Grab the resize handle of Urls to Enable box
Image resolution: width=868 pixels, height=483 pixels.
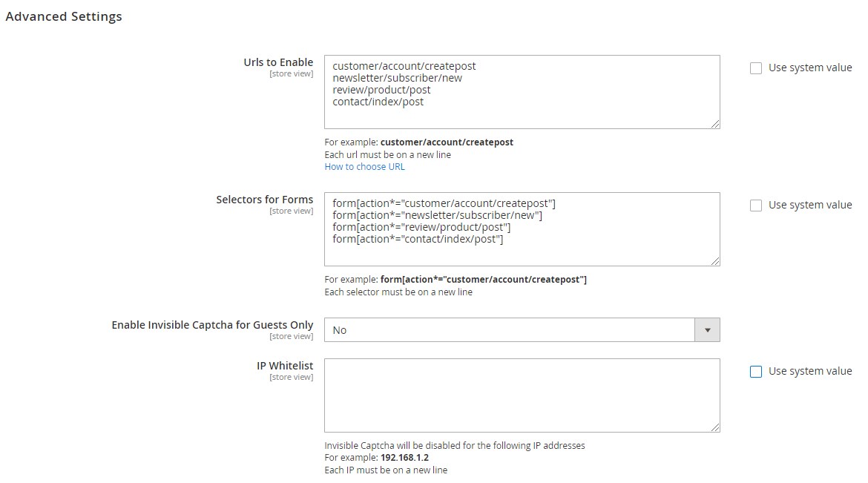point(715,124)
